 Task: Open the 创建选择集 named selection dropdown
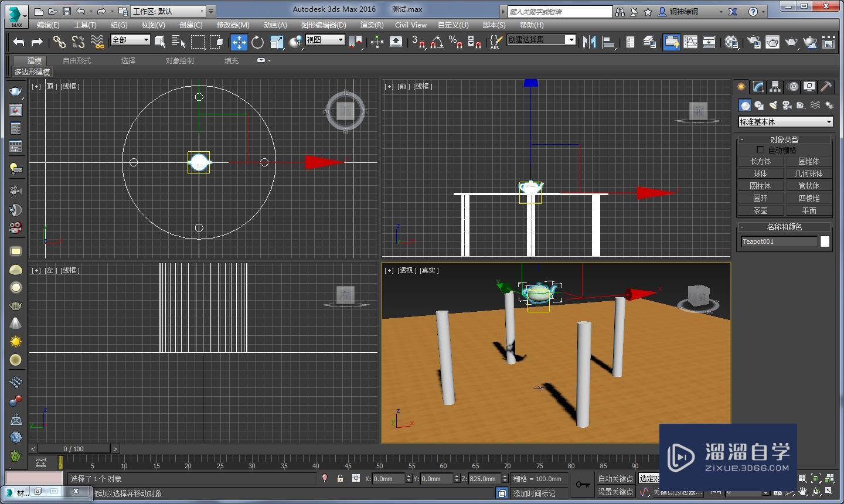[542, 39]
